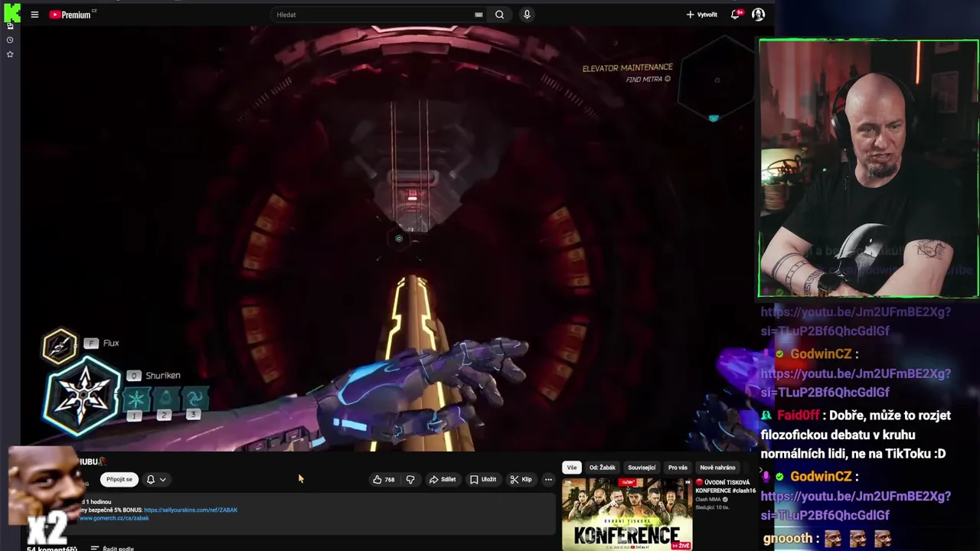980x551 pixels.
Task: Dislike the video with thumbs down
Action: pyautogui.click(x=410, y=479)
